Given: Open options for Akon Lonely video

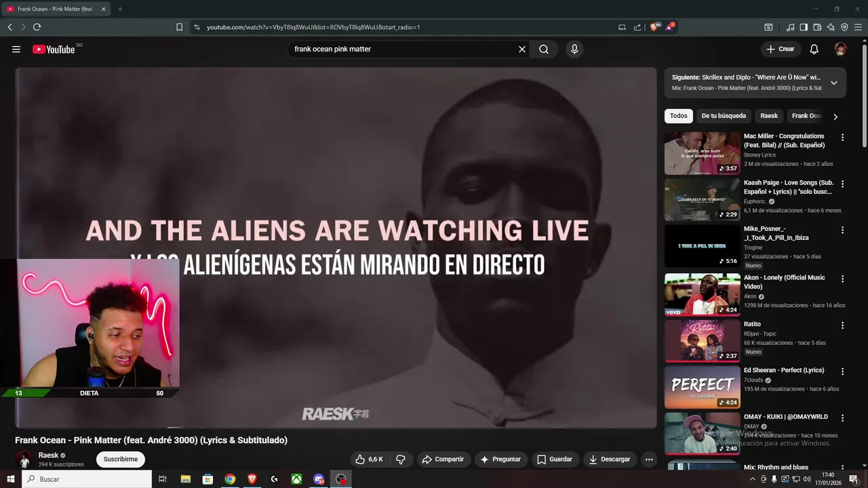Looking at the screenshot, I should [843, 279].
